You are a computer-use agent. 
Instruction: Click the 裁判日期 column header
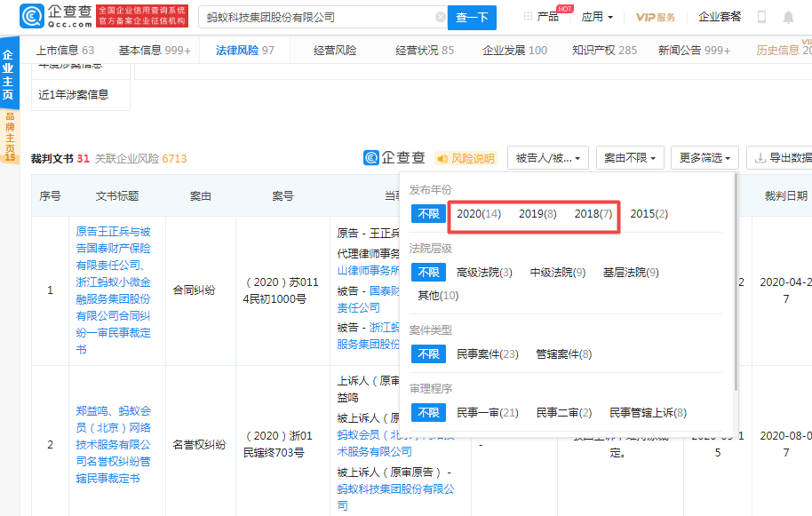[785, 195]
